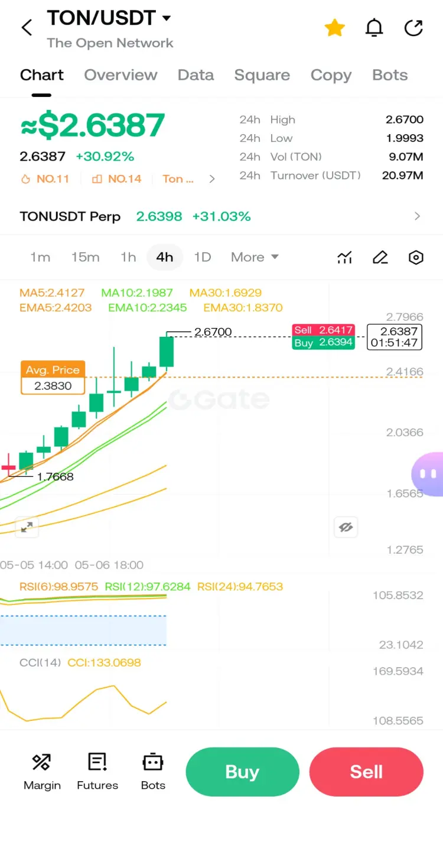Image resolution: width=443 pixels, height=868 pixels.
Task: Switch to the Overview tab
Action: pyautogui.click(x=120, y=75)
